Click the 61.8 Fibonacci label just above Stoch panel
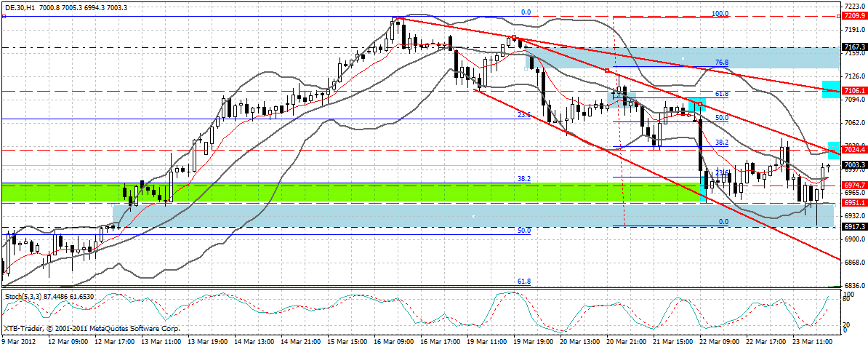 tap(524, 282)
